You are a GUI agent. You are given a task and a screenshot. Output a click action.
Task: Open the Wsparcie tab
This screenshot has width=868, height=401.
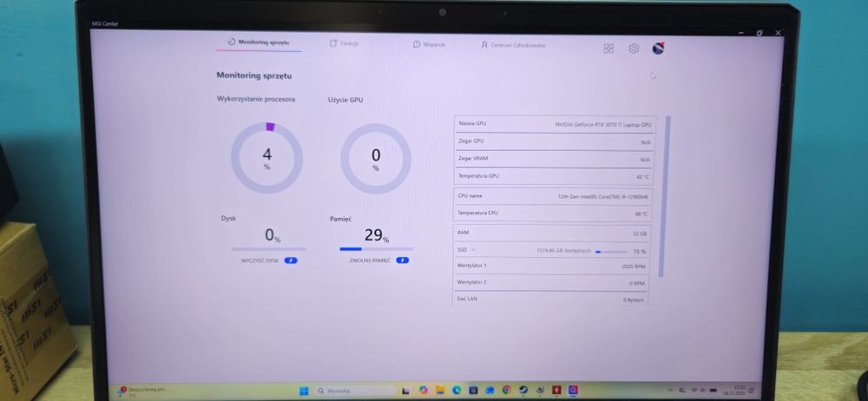coord(429,45)
